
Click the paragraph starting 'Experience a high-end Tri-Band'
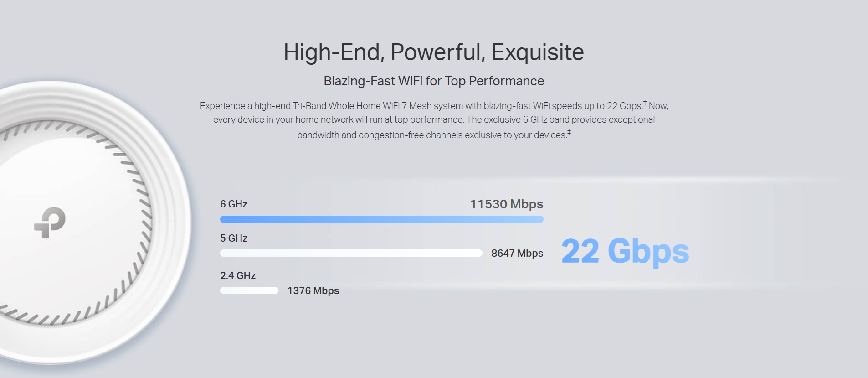click(x=434, y=120)
